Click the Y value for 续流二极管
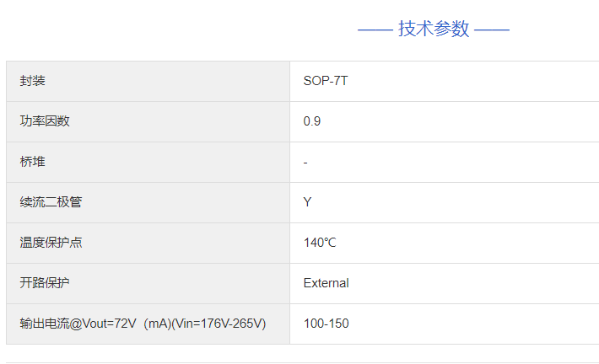The image size is (599, 364). pyautogui.click(x=308, y=202)
